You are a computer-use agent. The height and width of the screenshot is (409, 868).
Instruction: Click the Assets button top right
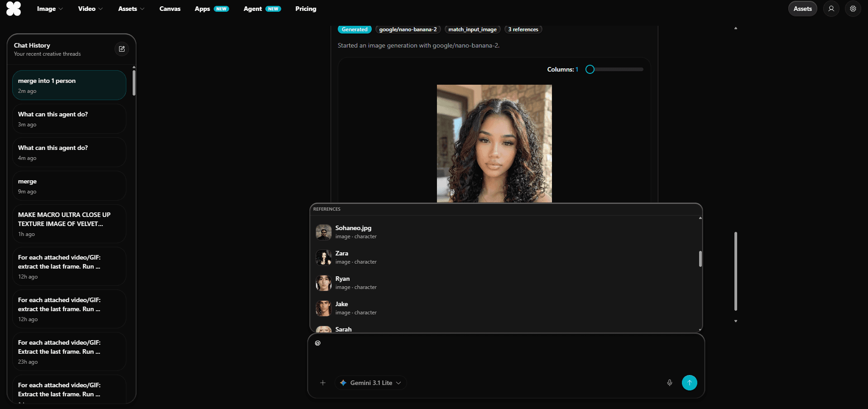click(x=802, y=9)
